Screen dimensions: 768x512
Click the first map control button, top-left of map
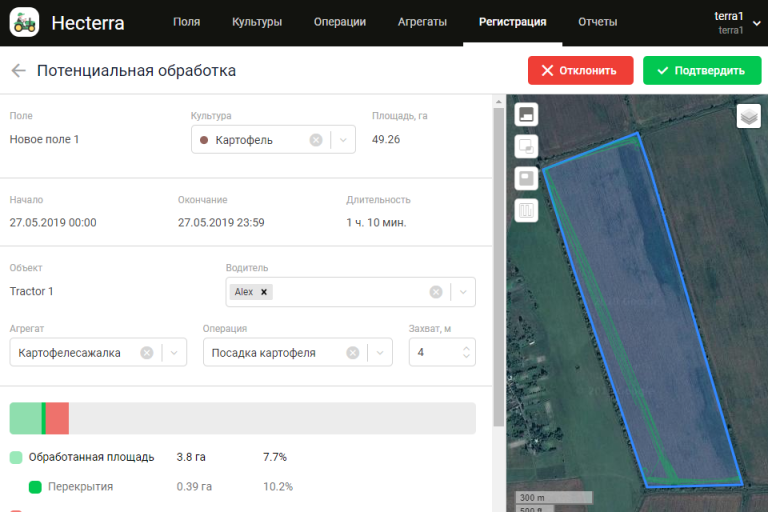tap(526, 114)
